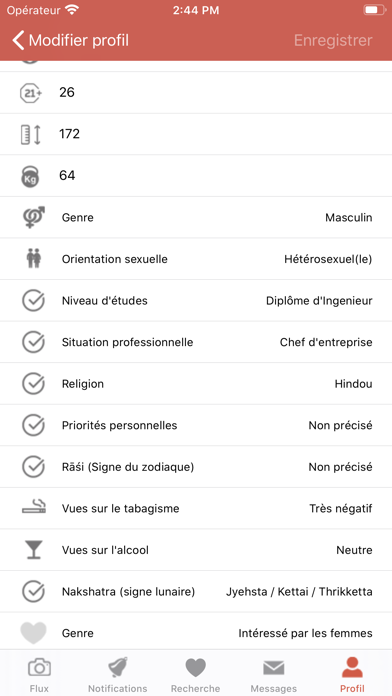
Task: Change the Chef d'entreprise situation value
Action: click(326, 342)
